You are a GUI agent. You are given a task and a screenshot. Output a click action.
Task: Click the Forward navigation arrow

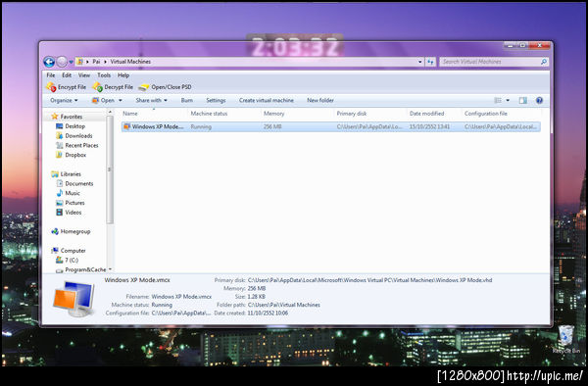(x=62, y=62)
